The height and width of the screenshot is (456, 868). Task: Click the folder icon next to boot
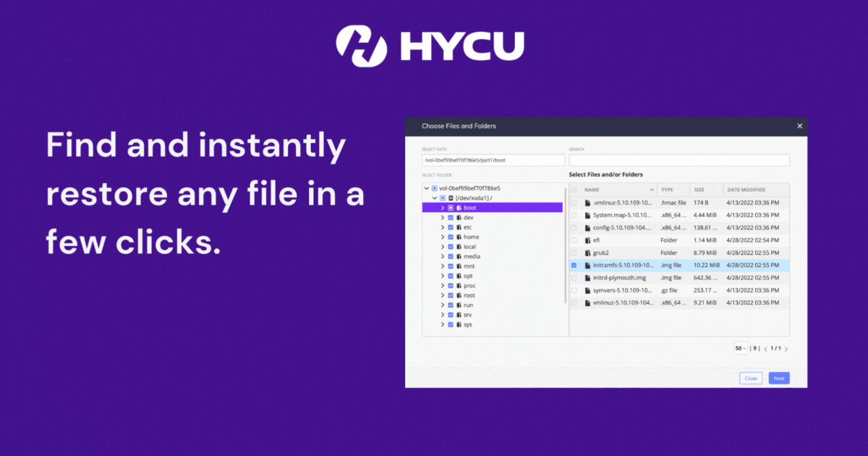(459, 208)
